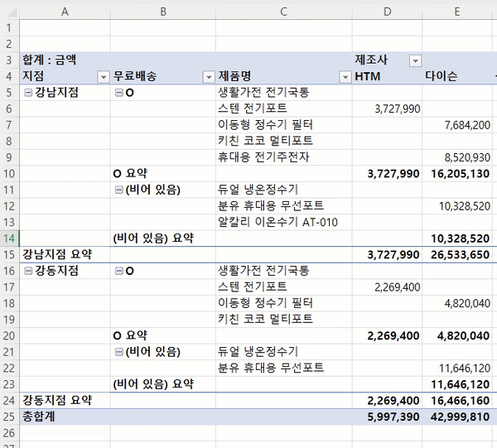Open the 제품명 filter dropdown
This screenshot has width=497, height=448.
pos(345,77)
